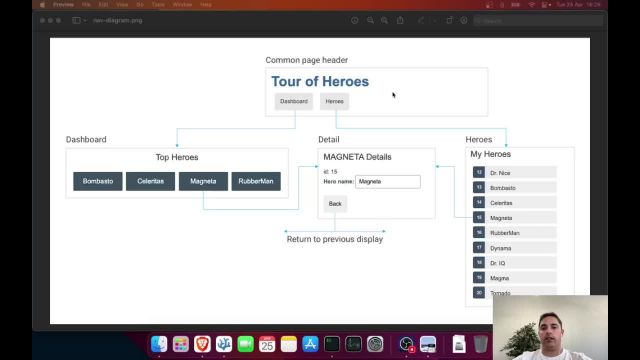Click the Common page header label
The width and height of the screenshot is (640, 360).
pyautogui.click(x=307, y=60)
